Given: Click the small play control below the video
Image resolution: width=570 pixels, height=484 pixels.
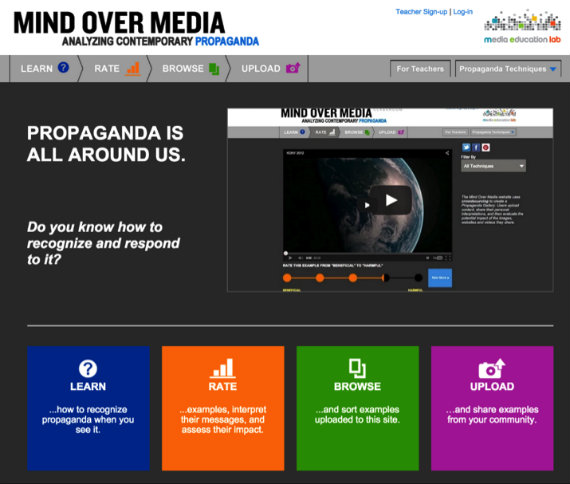Looking at the screenshot, I should pos(290,258).
